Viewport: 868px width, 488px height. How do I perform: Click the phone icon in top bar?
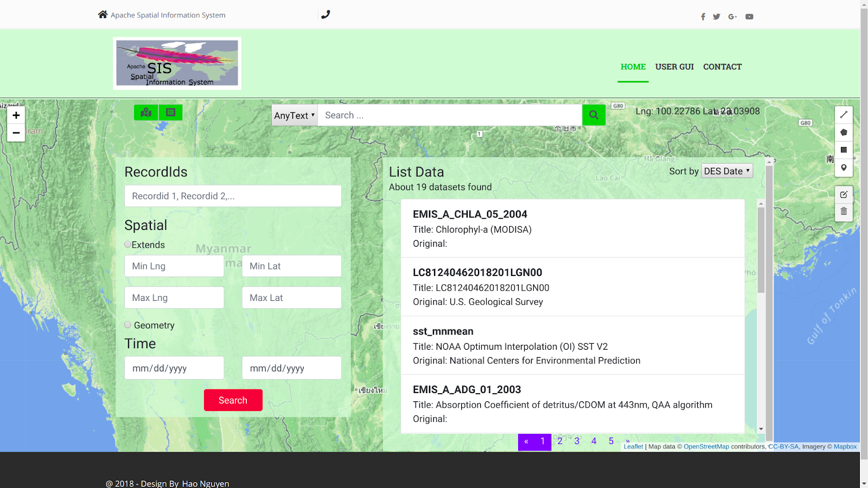click(325, 15)
